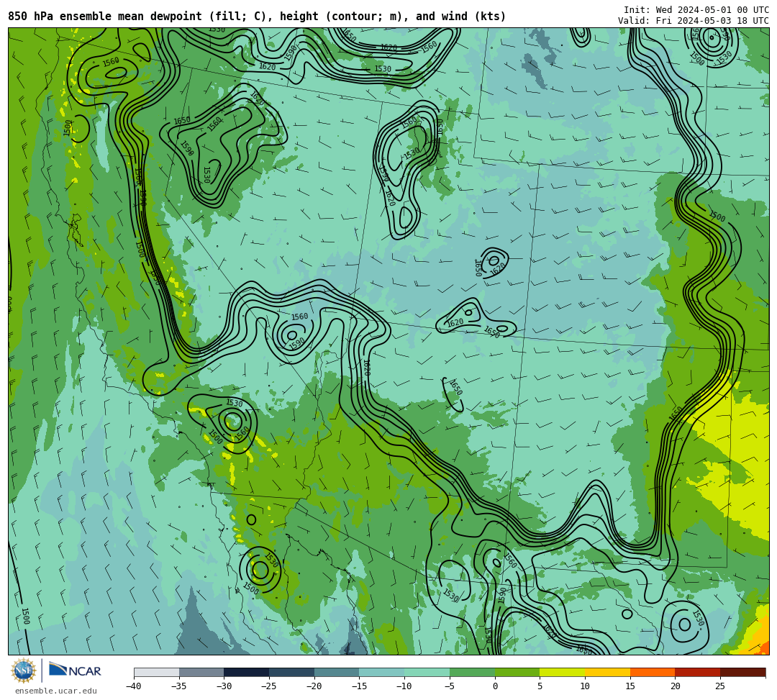Click the amber swatch between 10 and 15
The height and width of the screenshot is (700, 777).
(x=607, y=672)
